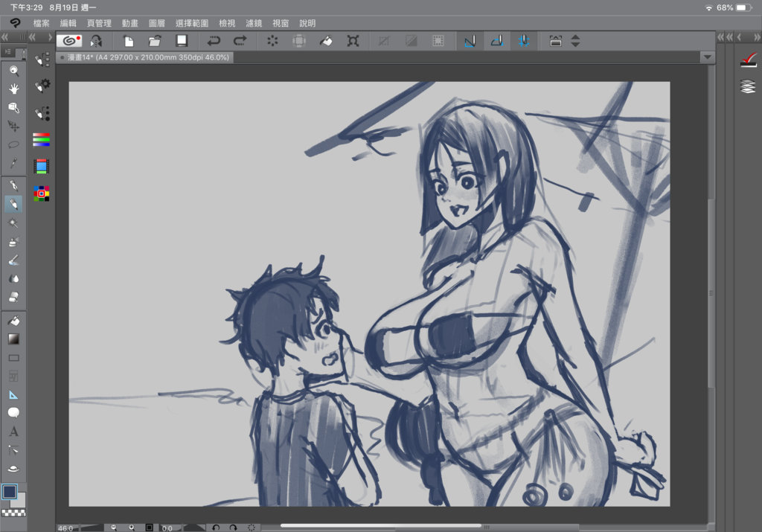The image size is (762, 532).
Task: Select transparent checkered color
Action: (13, 513)
